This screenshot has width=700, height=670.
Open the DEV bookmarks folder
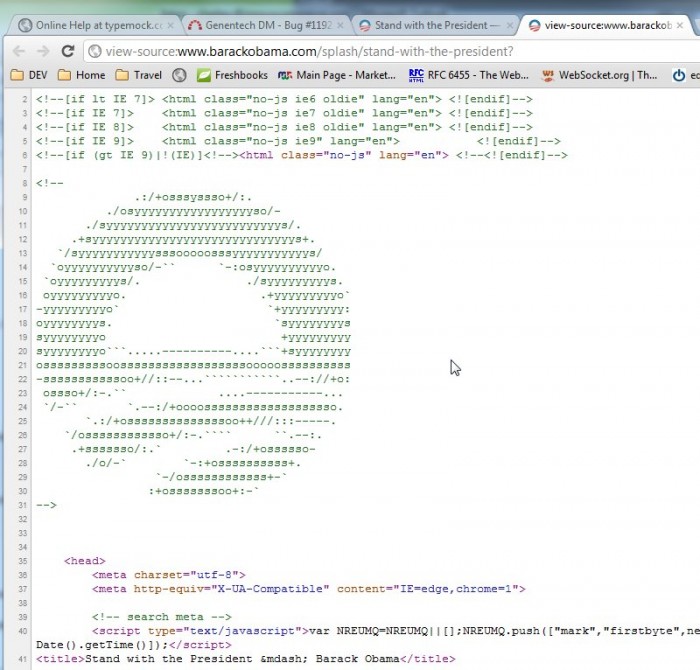click(x=29, y=75)
